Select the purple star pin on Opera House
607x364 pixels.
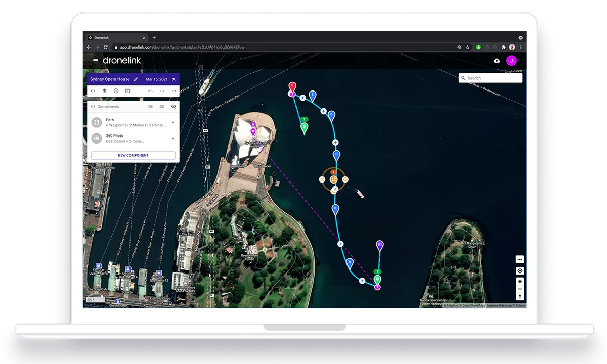(253, 131)
